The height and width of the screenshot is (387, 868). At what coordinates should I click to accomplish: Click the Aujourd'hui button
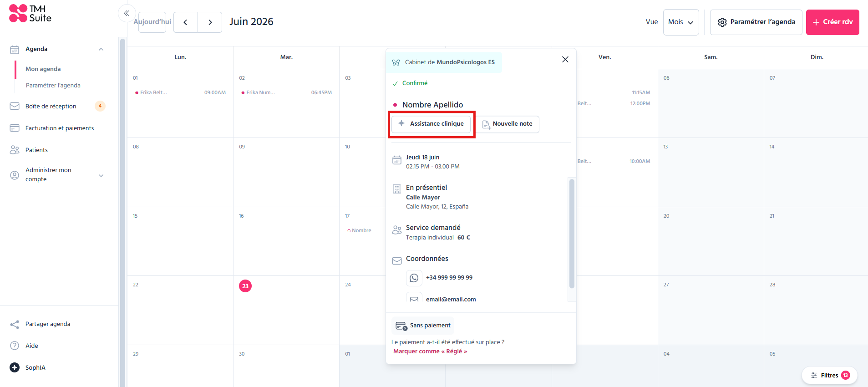coord(152,22)
